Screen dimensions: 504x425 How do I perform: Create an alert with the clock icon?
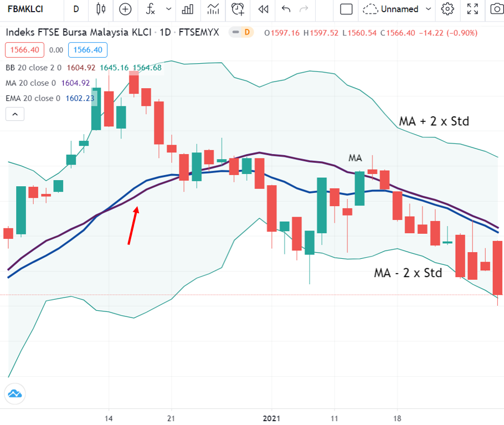[x=238, y=10]
